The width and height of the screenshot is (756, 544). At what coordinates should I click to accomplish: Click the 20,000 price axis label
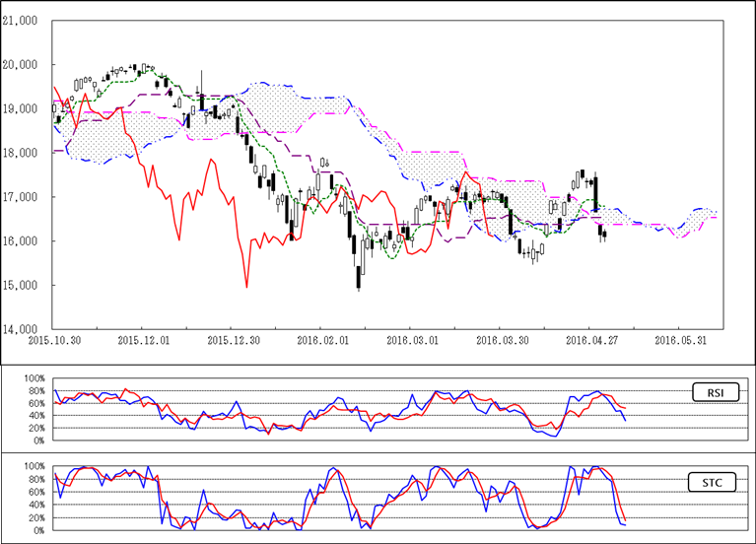[x=22, y=64]
